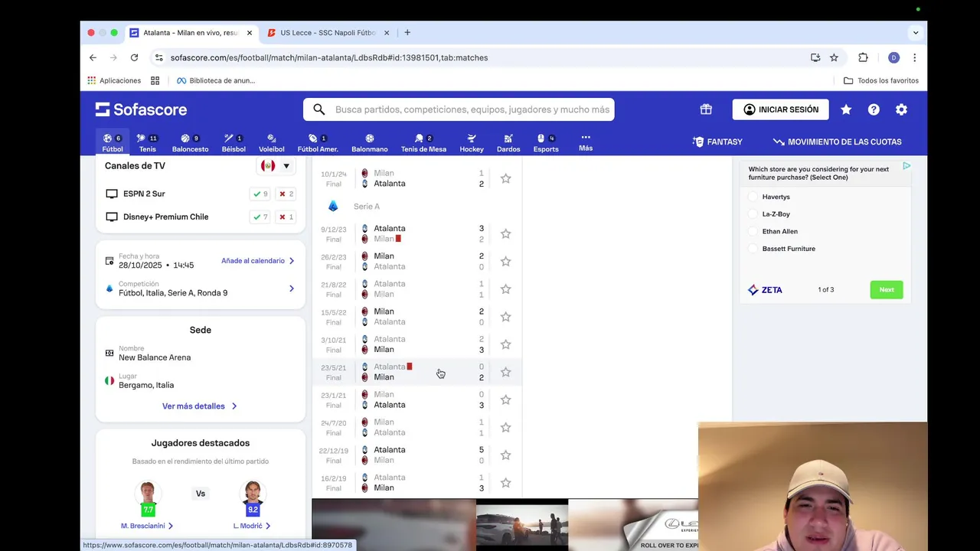Open the FANTASY link

tap(717, 142)
